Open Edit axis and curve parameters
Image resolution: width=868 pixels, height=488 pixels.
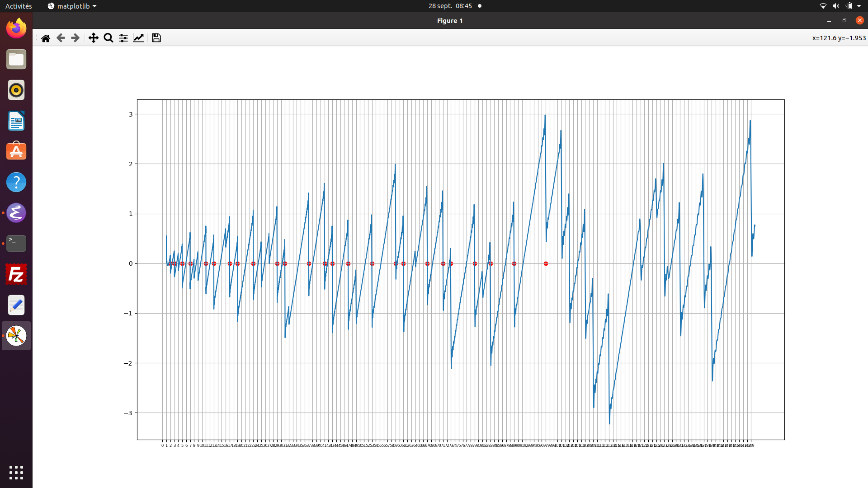tap(138, 38)
